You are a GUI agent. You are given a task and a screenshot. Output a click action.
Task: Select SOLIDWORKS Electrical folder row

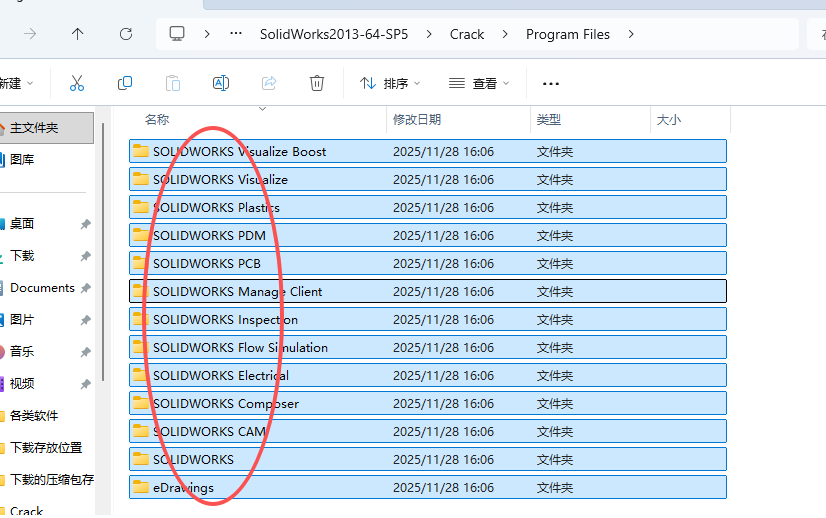coord(428,375)
